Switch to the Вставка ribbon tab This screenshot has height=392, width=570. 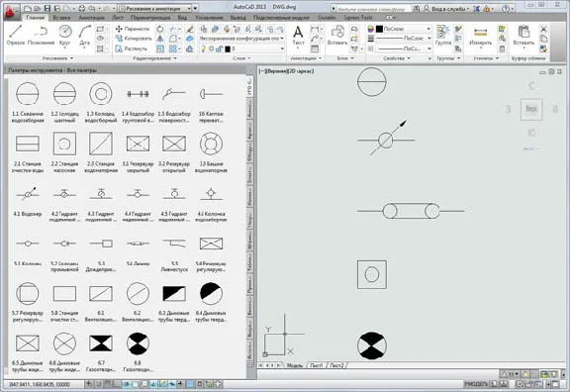tap(61, 17)
